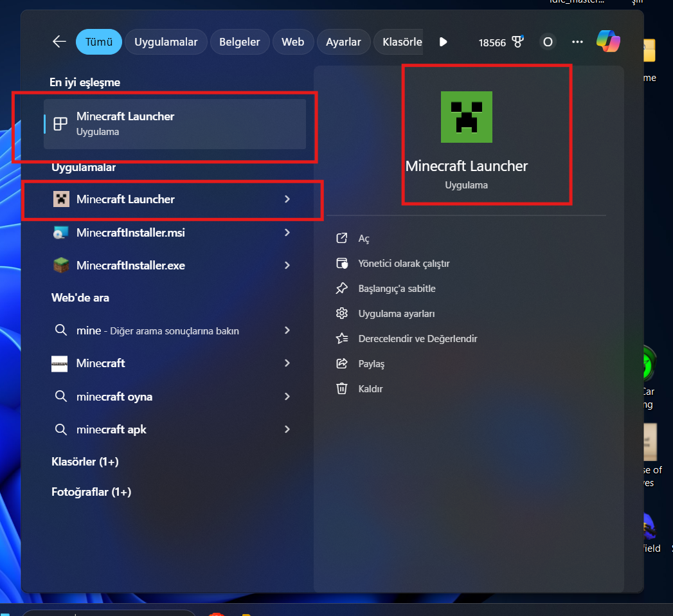The width and height of the screenshot is (673, 616).
Task: Switch to the Ayarlar filter tab
Action: pyautogui.click(x=343, y=42)
